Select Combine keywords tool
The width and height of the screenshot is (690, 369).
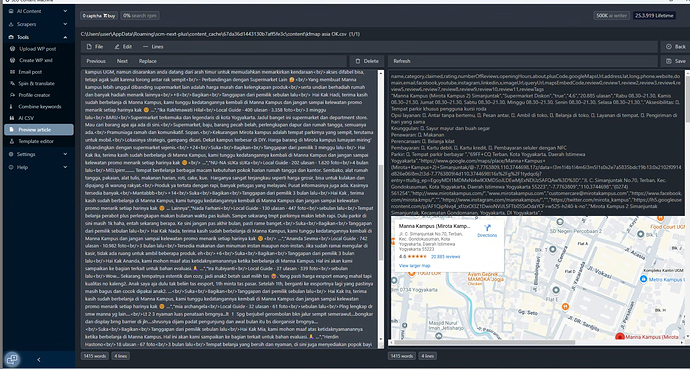[39, 106]
